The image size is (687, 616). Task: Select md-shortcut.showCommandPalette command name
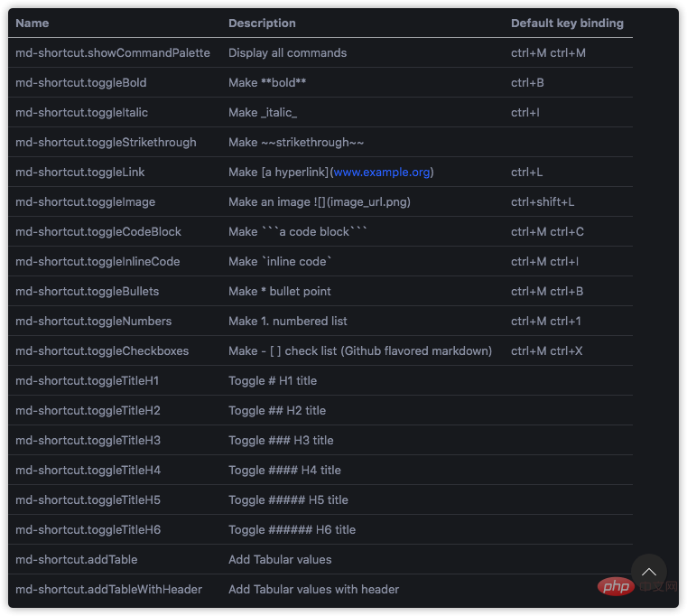[113, 53]
